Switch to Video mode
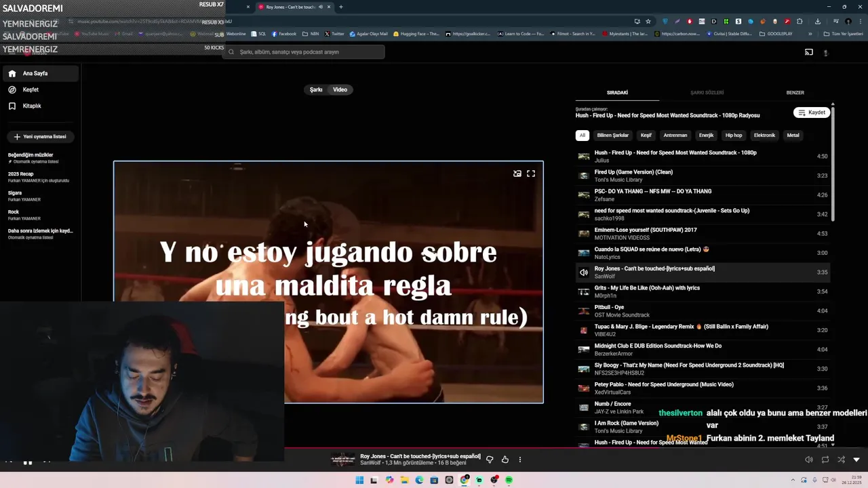 (x=340, y=89)
